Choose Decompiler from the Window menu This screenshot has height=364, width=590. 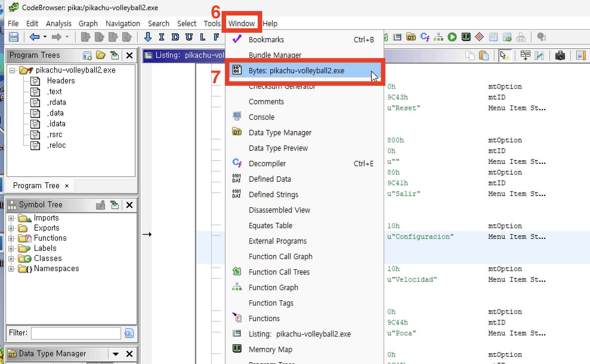point(305,164)
